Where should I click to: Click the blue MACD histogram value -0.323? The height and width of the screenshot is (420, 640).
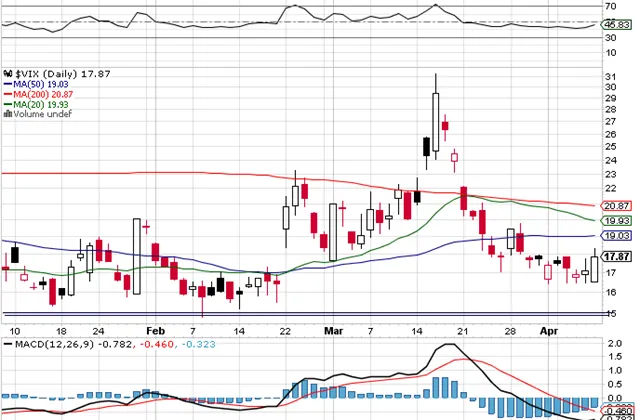(x=197, y=344)
